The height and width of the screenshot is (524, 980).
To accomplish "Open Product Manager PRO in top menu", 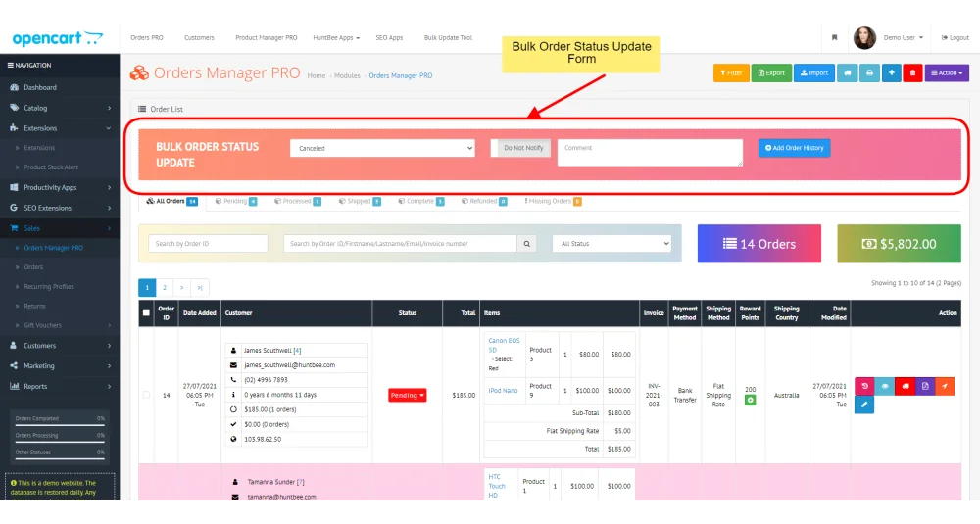I will click(x=267, y=37).
